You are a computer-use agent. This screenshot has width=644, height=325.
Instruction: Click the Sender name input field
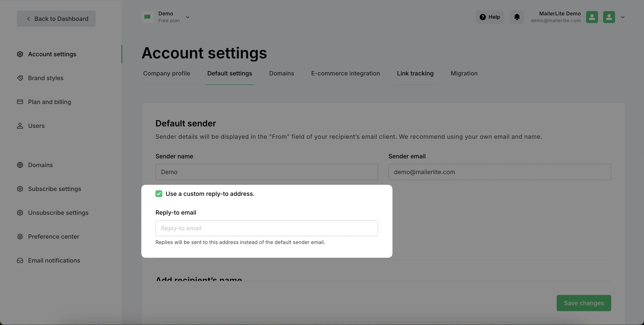267,172
